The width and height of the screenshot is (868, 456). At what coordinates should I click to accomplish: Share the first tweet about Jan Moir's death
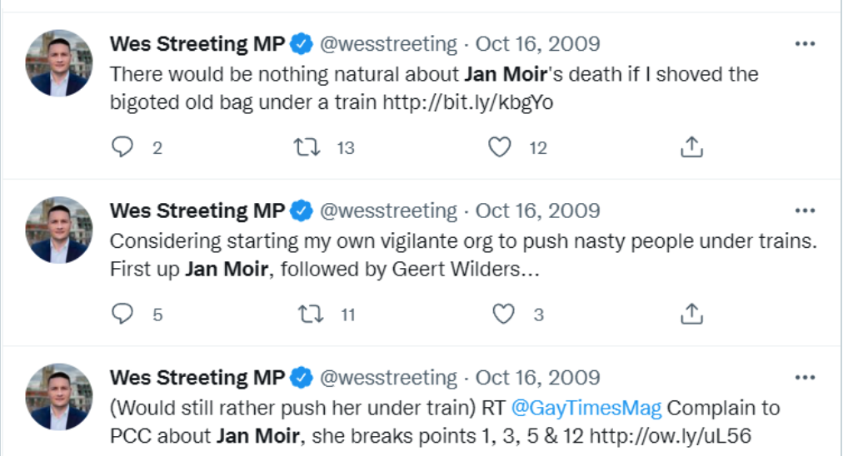click(691, 147)
